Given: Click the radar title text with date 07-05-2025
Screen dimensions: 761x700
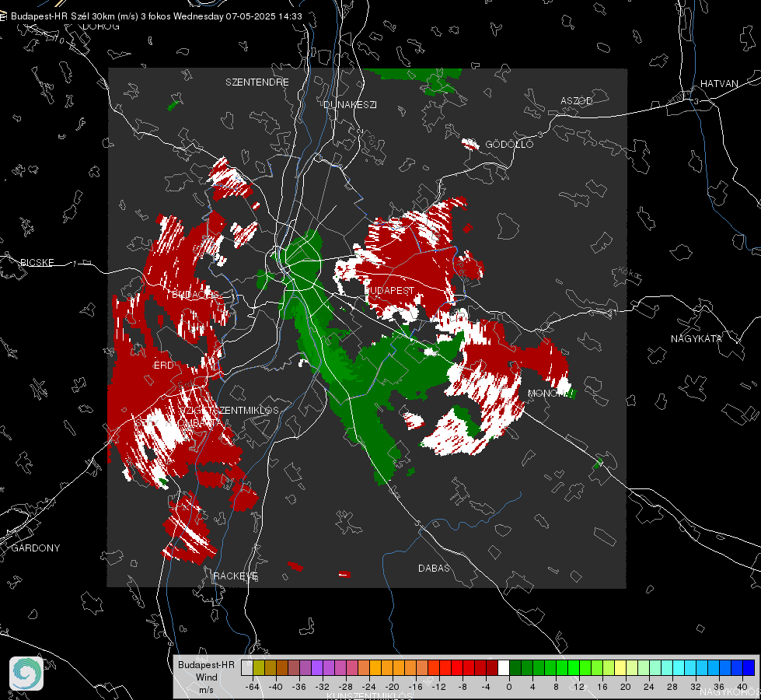Looking at the screenshot, I should coord(156,16).
